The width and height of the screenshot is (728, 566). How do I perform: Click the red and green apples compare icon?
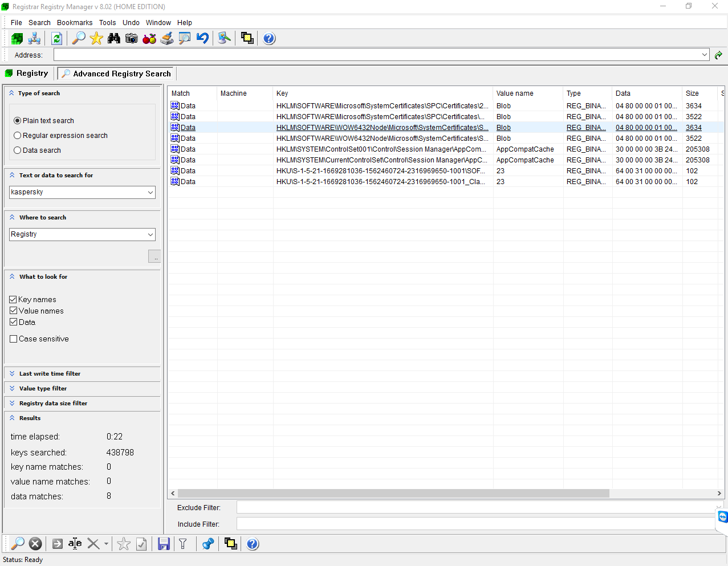pos(149,38)
